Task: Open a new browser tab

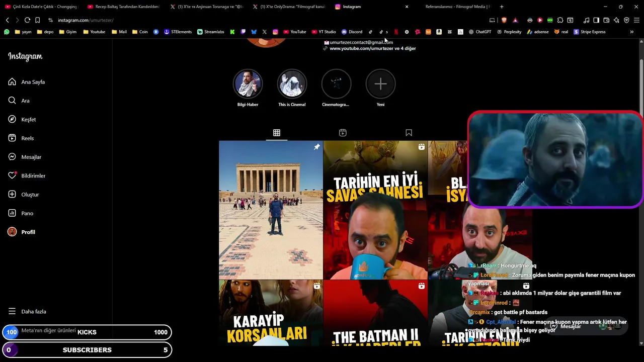Action: [502, 7]
